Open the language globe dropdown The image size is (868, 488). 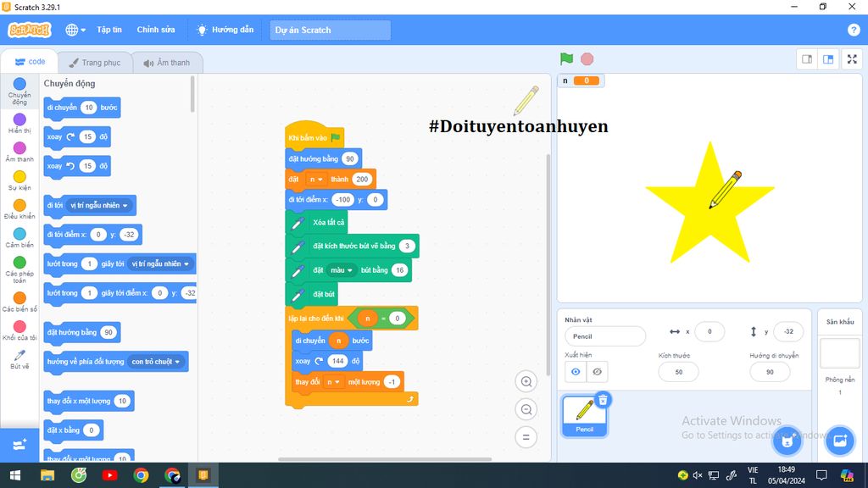click(x=75, y=30)
